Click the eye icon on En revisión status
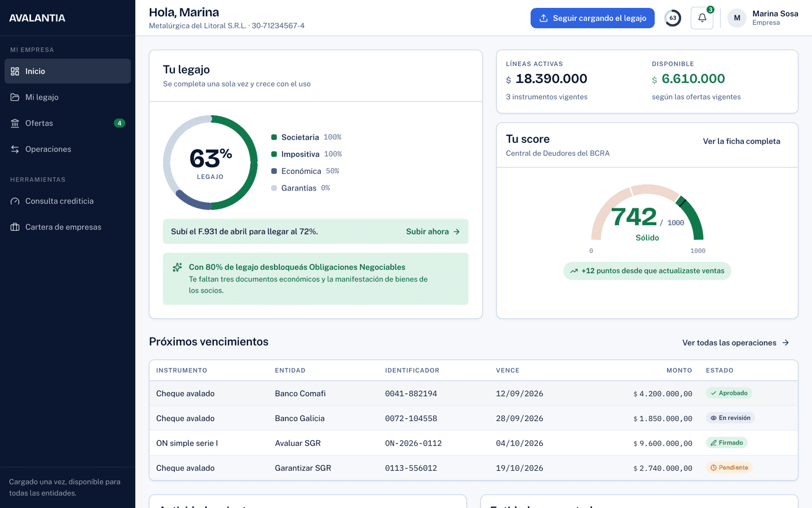The height and width of the screenshot is (508, 812). 713,418
